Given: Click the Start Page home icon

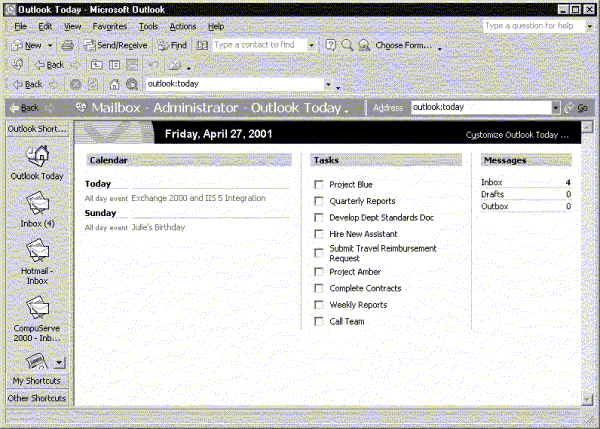Looking at the screenshot, I should point(114,84).
